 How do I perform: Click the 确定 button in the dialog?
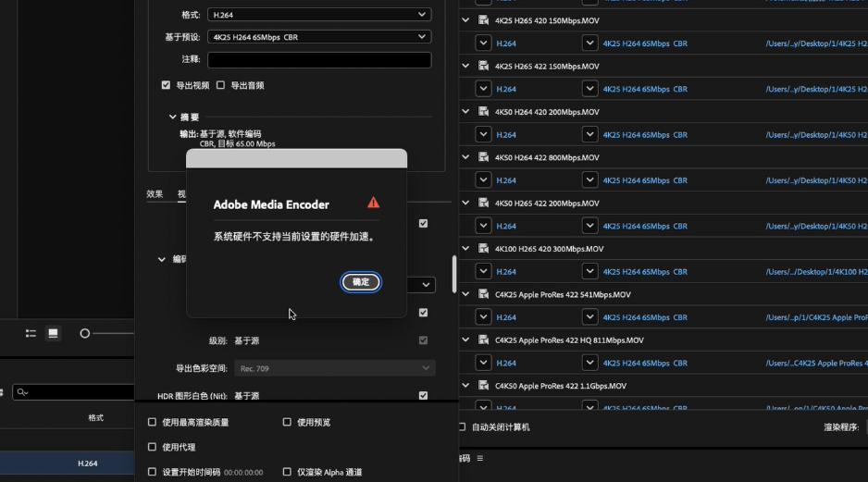(x=360, y=282)
